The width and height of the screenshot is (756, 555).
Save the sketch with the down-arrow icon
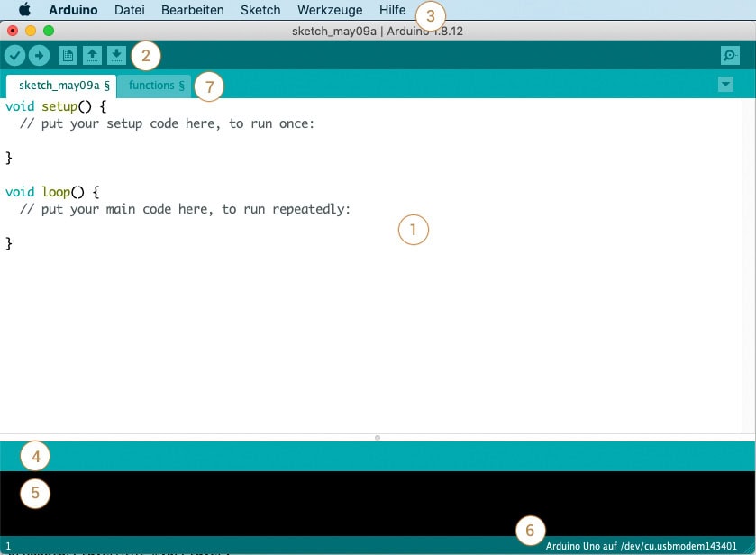point(116,56)
